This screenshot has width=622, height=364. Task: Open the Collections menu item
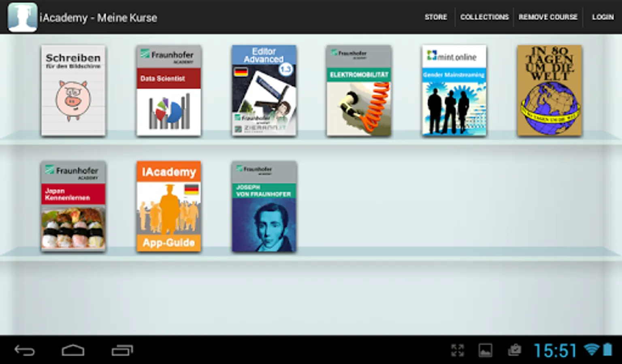pyautogui.click(x=484, y=17)
